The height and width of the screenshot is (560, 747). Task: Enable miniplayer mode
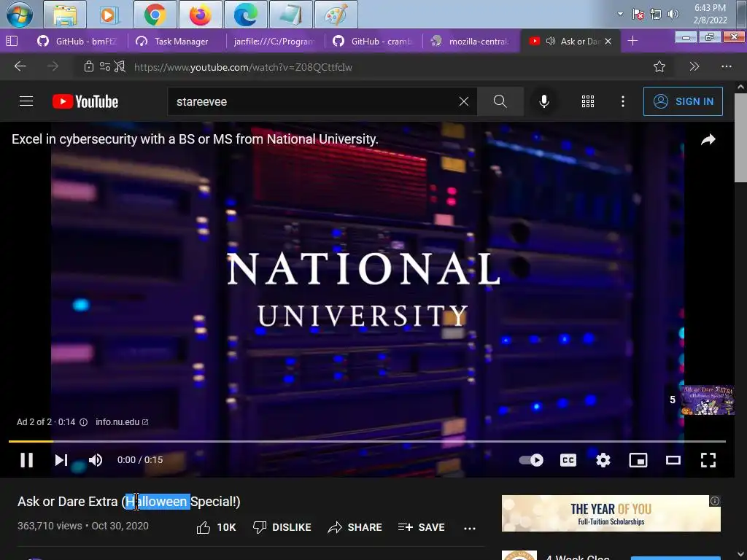click(x=638, y=460)
